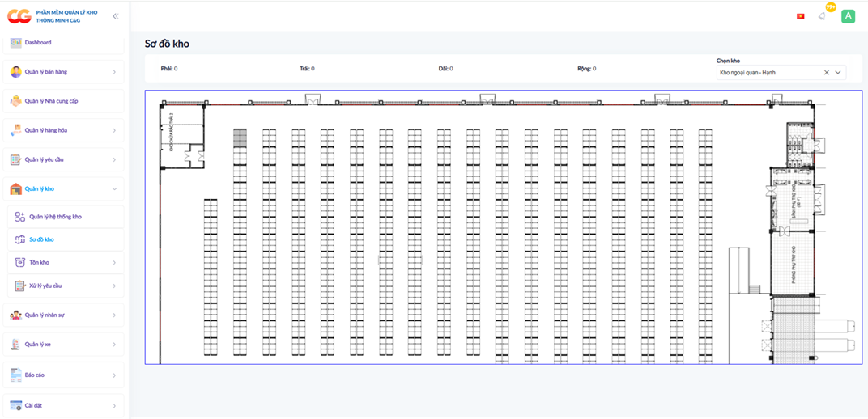Viewport: 868px width, 419px height.
Task: Click the Báo cáo report icon
Action: pyautogui.click(x=15, y=375)
